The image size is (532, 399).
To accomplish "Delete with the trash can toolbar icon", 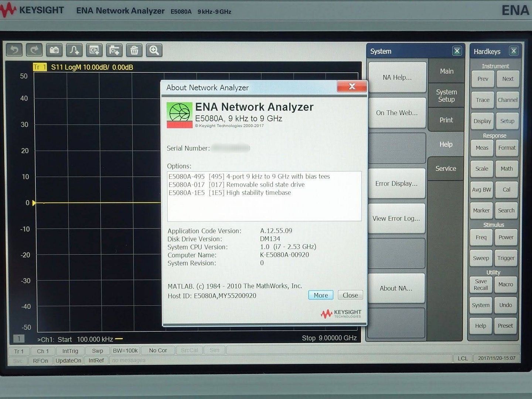I will point(134,50).
